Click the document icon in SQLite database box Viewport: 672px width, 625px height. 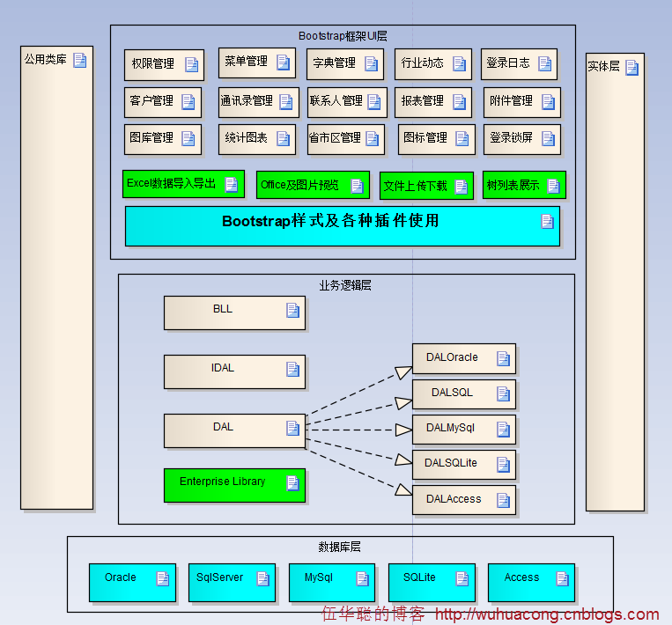(x=462, y=579)
